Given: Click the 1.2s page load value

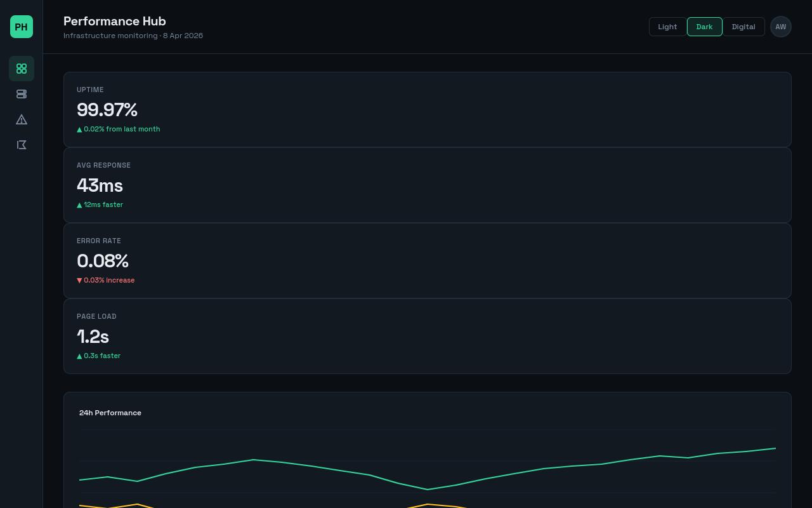Looking at the screenshot, I should pos(93,337).
